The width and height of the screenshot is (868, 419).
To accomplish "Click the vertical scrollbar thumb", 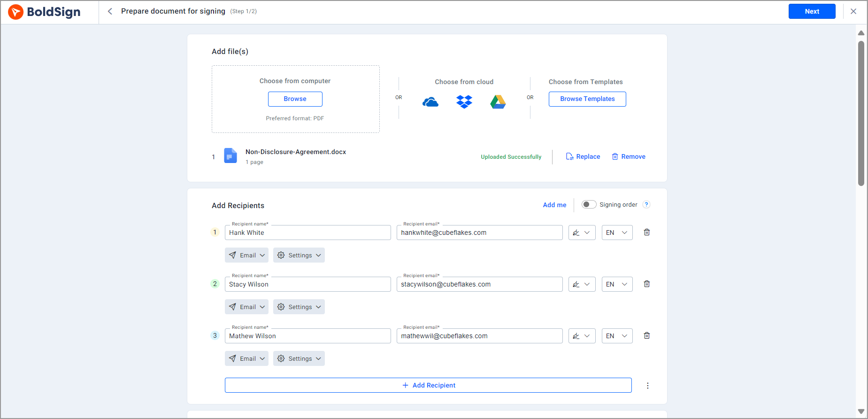I will point(861,113).
